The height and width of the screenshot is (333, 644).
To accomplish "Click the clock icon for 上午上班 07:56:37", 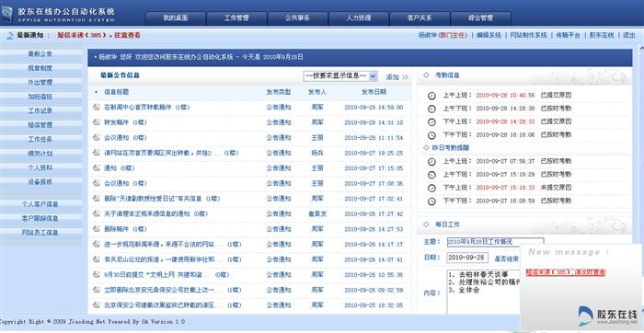I will 431,162.
